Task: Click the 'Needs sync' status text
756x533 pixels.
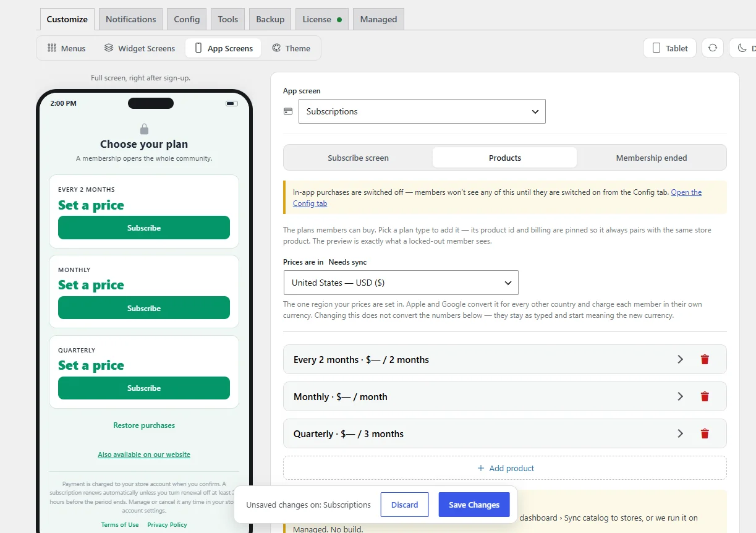Action: (x=347, y=262)
